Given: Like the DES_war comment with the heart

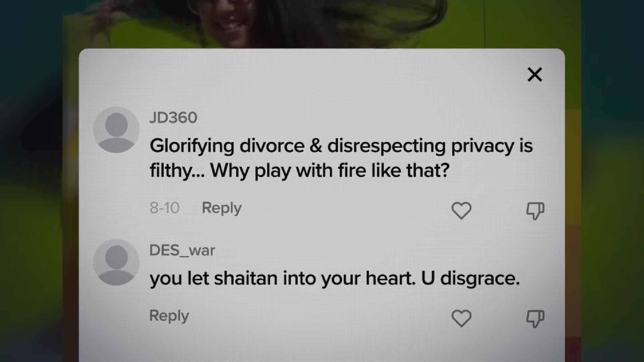Looking at the screenshot, I should click(462, 318).
